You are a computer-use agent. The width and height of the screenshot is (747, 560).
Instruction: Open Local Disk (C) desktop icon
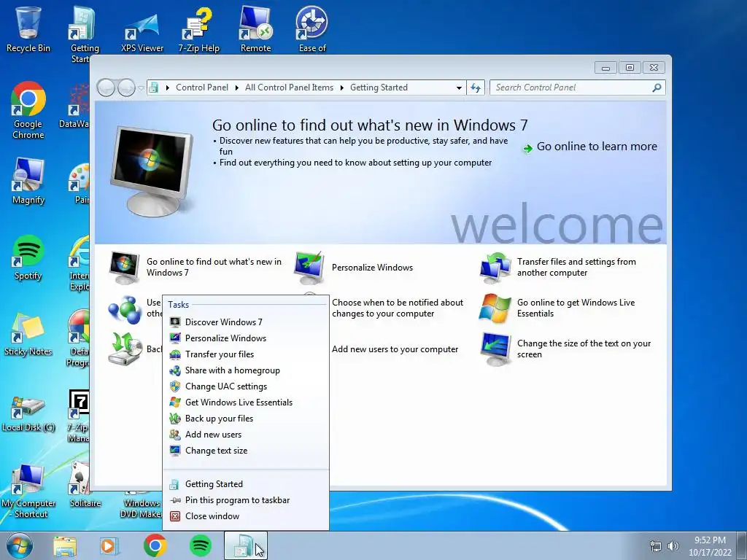(28, 413)
